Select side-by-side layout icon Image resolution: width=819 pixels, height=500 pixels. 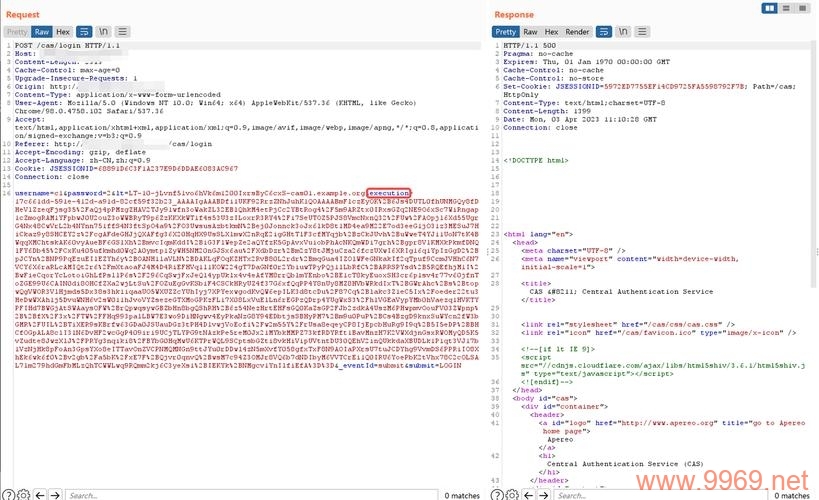[x=769, y=8]
